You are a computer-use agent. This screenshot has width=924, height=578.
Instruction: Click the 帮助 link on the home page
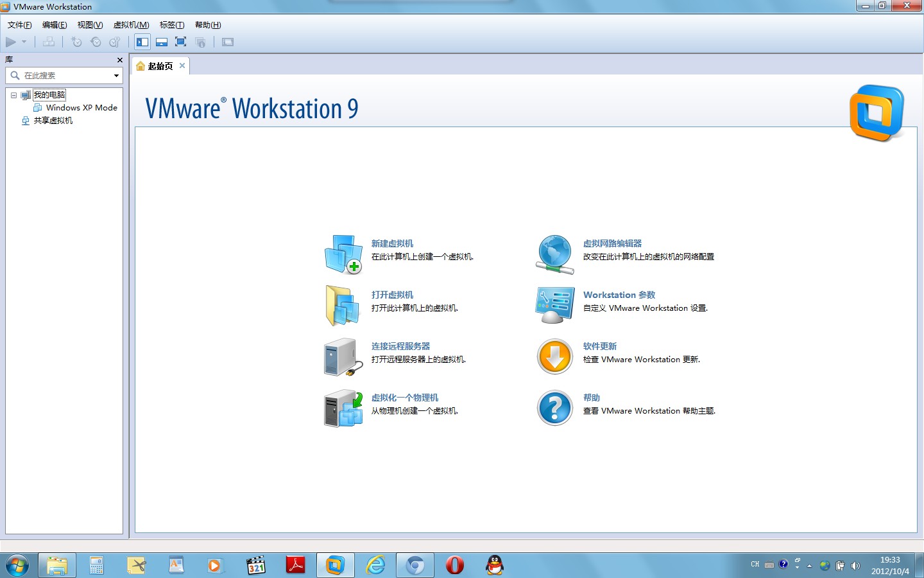click(x=592, y=398)
